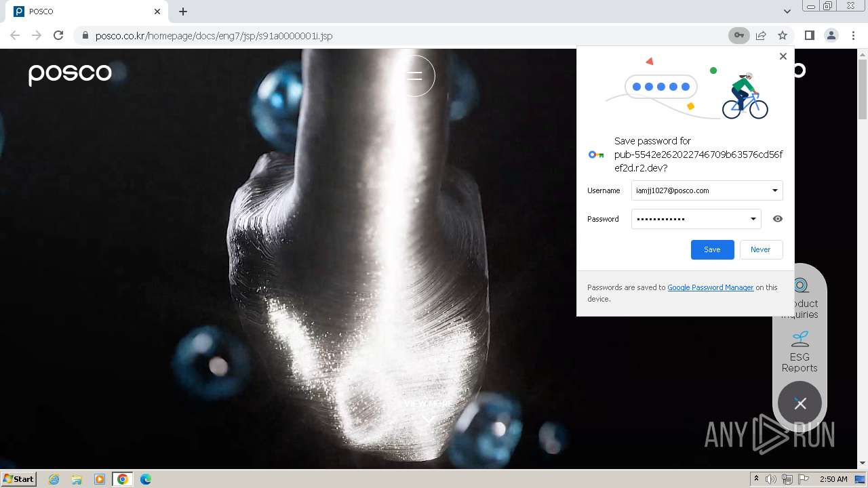Expand the Username dropdown arrow
The width and height of the screenshot is (868, 488).
click(774, 190)
